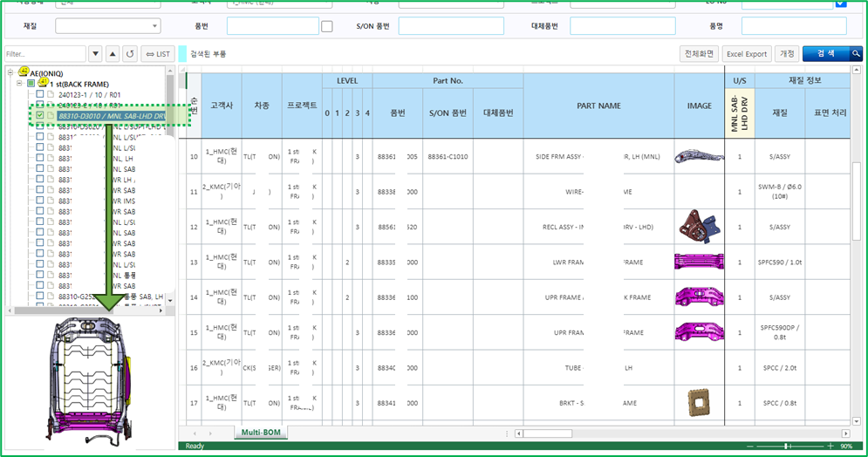Click the next sheet arrow beside Multi-BOM
This screenshot has height=457, width=868.
point(210,433)
